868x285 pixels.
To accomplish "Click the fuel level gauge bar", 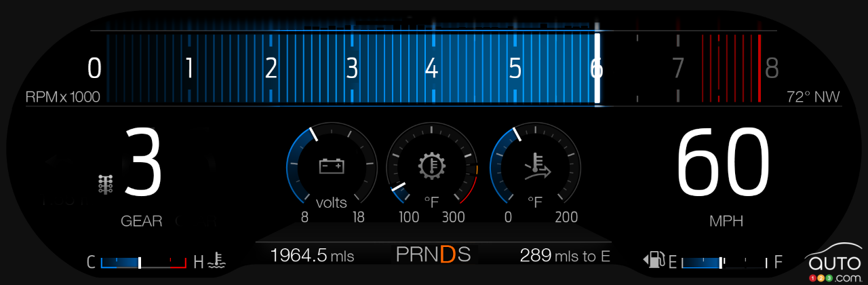I will click(x=723, y=262).
